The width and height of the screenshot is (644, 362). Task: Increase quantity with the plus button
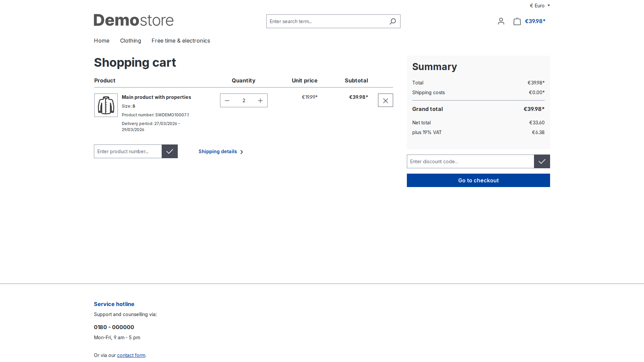[260, 101]
